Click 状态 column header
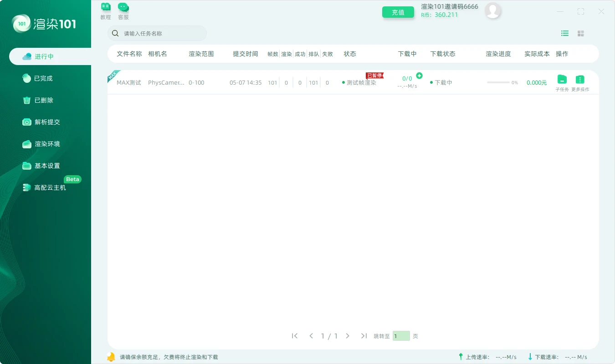This screenshot has width=615, height=364. [350, 54]
